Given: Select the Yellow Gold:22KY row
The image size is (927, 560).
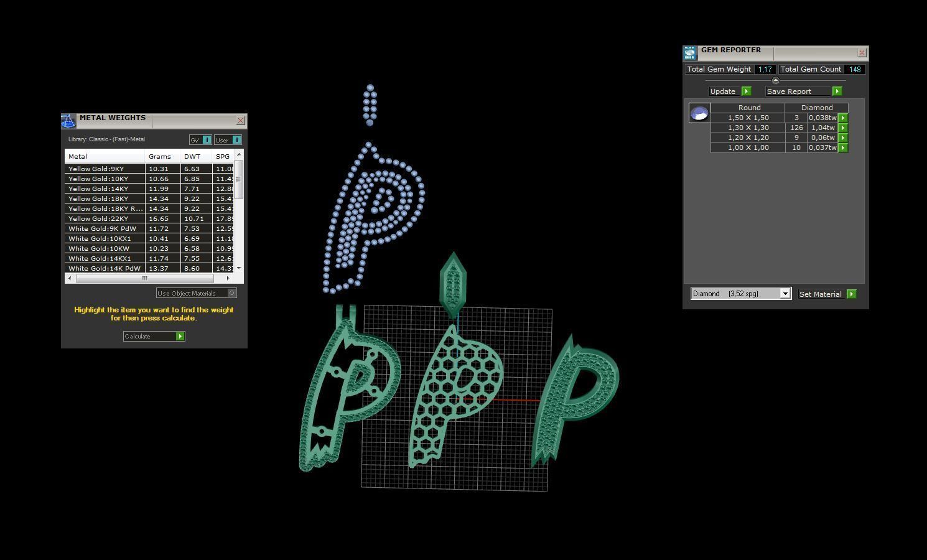Looking at the screenshot, I should pyautogui.click(x=149, y=218).
